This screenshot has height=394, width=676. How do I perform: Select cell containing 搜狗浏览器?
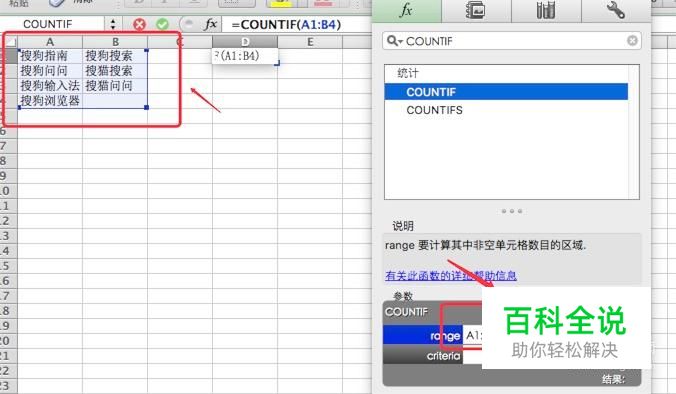pyautogui.click(x=50, y=101)
